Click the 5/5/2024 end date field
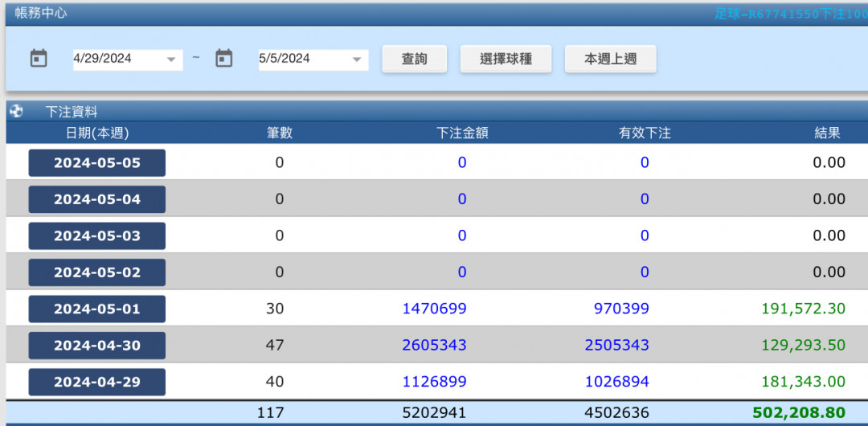The height and width of the screenshot is (426, 868). [313, 59]
